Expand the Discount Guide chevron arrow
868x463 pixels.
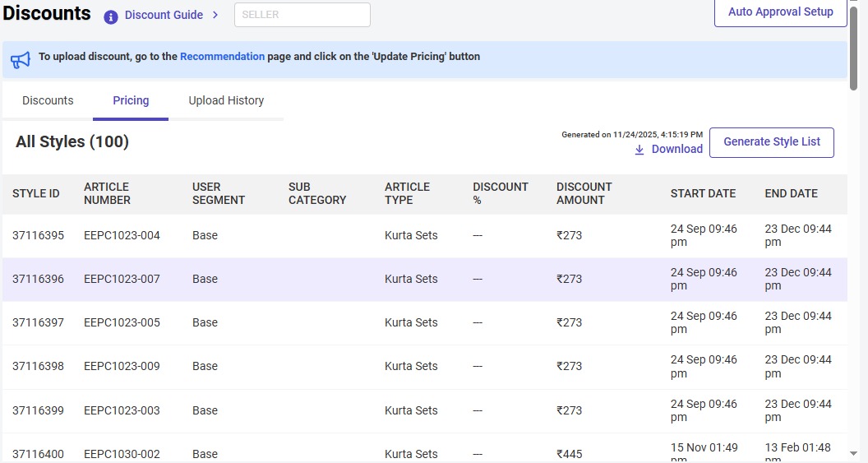(x=215, y=15)
